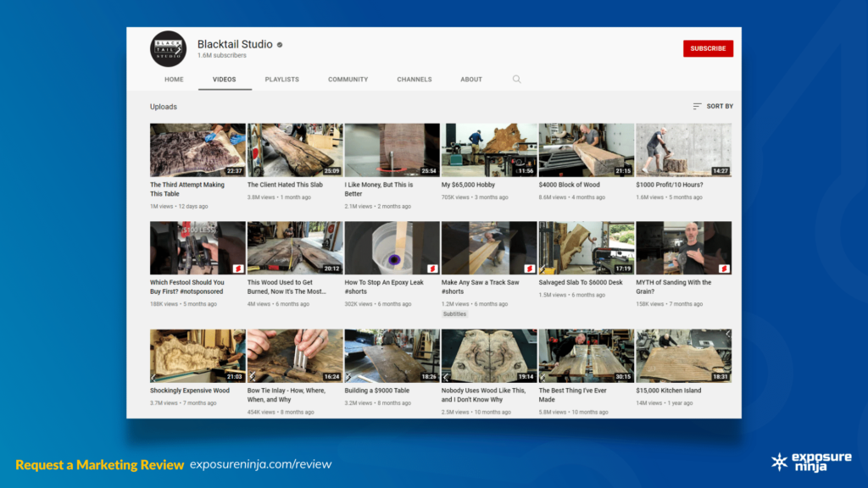Open MYTH of Sanding With the Grain title
The height and width of the screenshot is (488, 868).
coord(674,286)
